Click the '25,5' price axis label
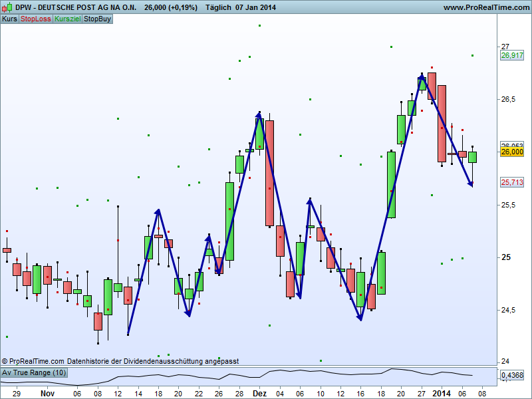532x399 pixels. (x=508, y=205)
